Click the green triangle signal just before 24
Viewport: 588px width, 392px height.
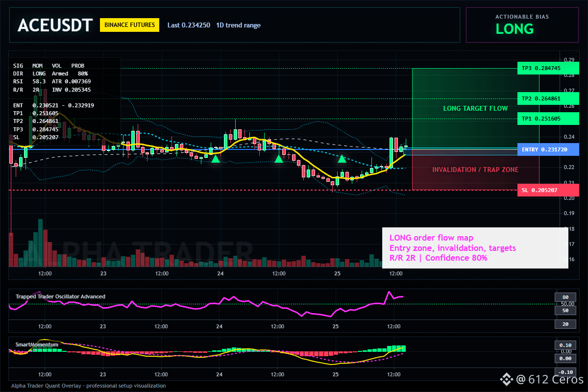pos(215,158)
